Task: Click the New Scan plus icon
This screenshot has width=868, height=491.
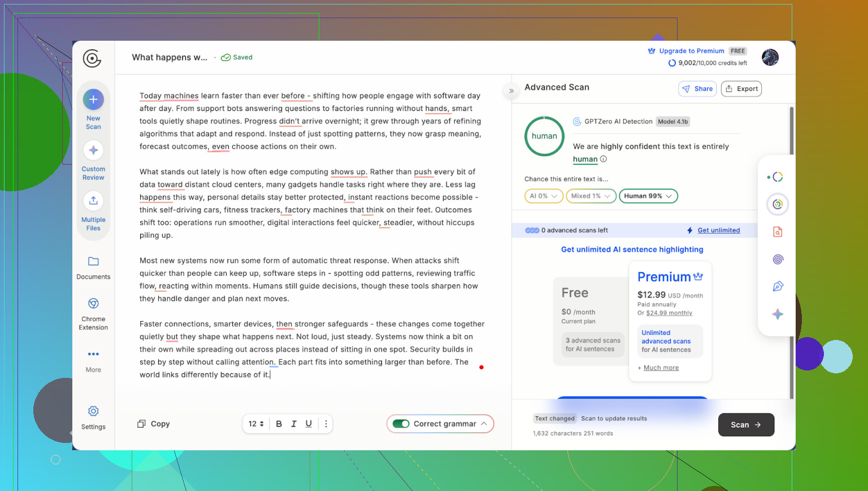Action: click(93, 100)
